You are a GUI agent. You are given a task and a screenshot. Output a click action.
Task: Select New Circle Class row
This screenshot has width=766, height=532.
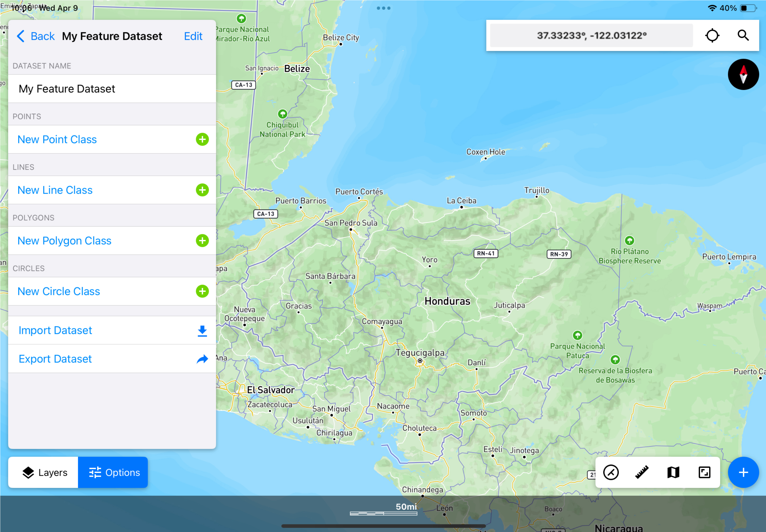[112, 291]
